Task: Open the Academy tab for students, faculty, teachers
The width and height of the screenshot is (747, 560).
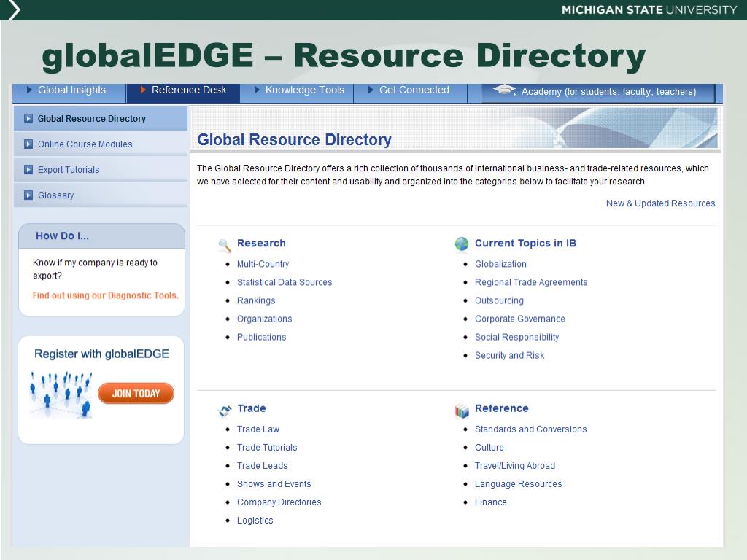Action: point(598,93)
